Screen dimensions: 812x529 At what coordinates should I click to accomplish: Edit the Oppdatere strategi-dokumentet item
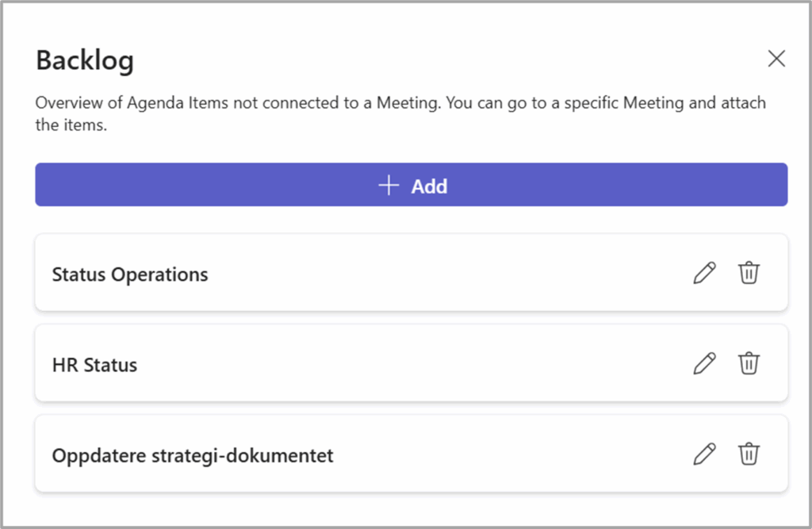click(x=704, y=454)
